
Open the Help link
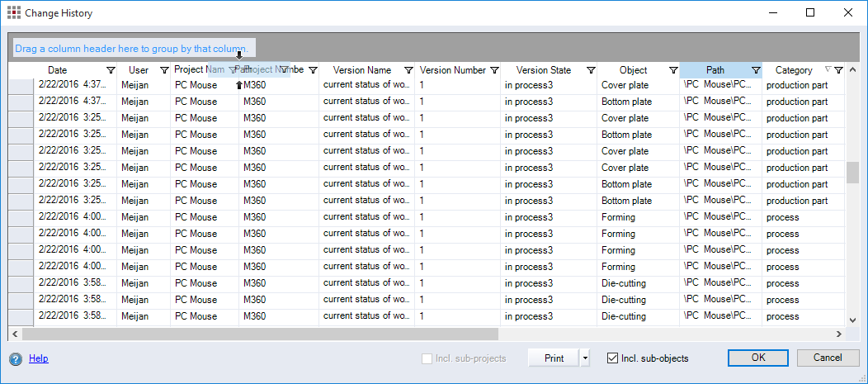[38, 358]
